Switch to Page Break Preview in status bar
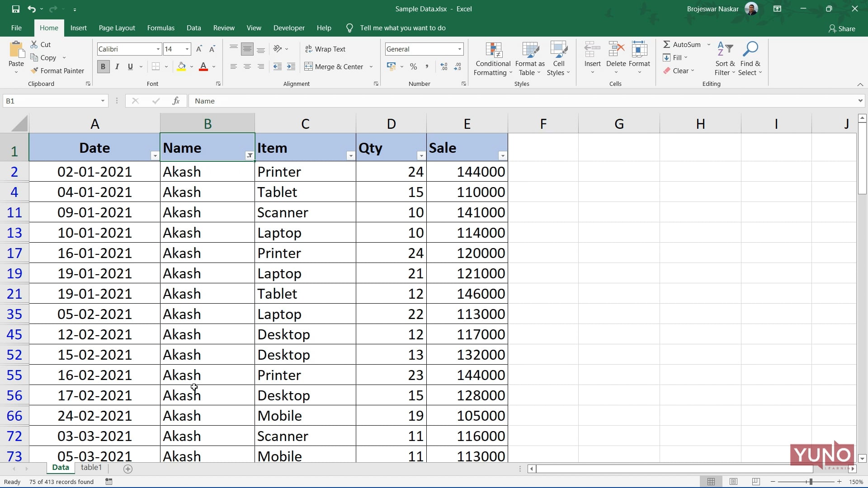868x488 pixels. [755, 482]
